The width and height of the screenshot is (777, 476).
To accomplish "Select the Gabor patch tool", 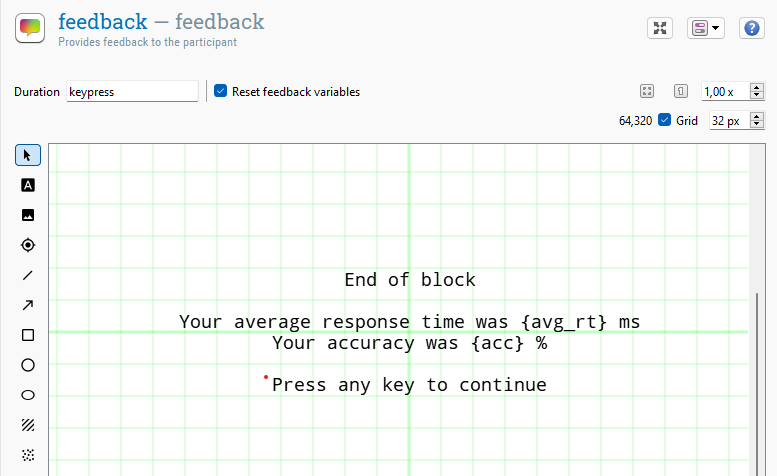I will (28, 425).
